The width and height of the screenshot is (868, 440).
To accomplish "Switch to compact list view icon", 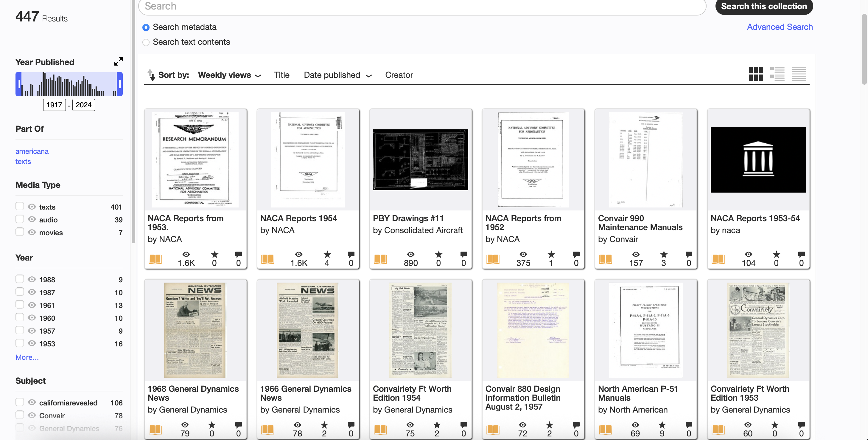I will pyautogui.click(x=799, y=74).
